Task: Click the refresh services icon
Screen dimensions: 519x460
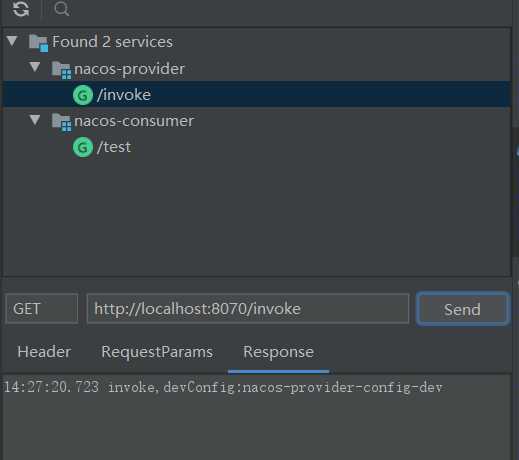Action: (21, 9)
